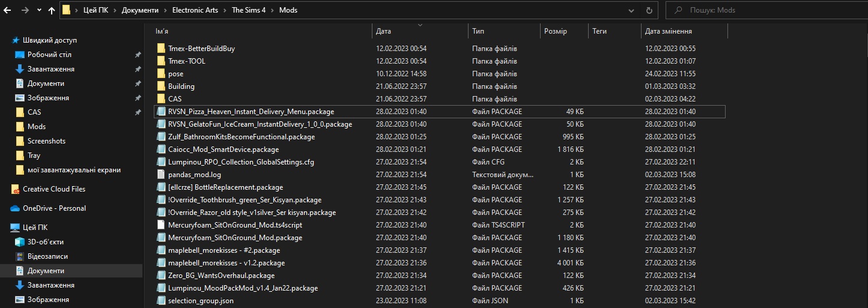Click the Mercuryfoam_SitOnGround_Mod.ts4script file icon
The width and height of the screenshot is (868, 308).
point(160,225)
